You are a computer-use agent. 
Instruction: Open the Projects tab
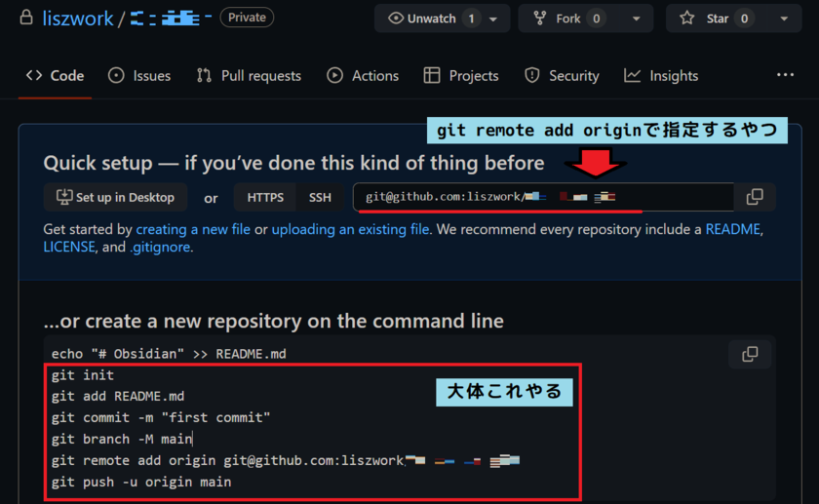pos(460,76)
